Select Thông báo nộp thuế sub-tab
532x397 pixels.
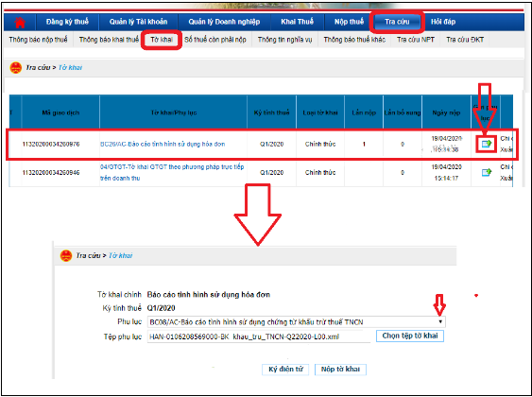[x=38, y=40]
